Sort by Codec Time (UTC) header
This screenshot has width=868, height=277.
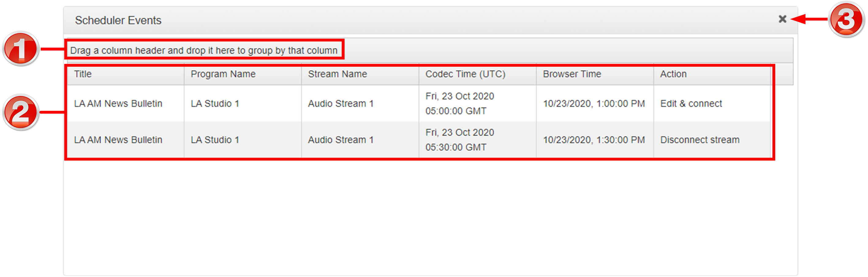tap(465, 74)
